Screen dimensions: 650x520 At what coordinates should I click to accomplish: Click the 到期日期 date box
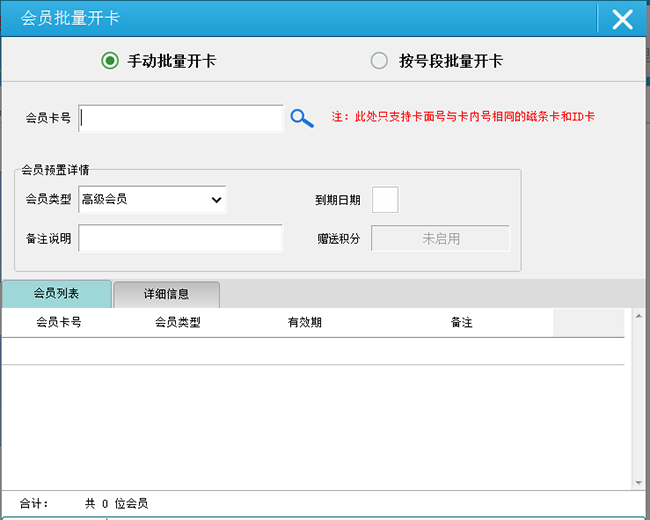click(x=385, y=200)
